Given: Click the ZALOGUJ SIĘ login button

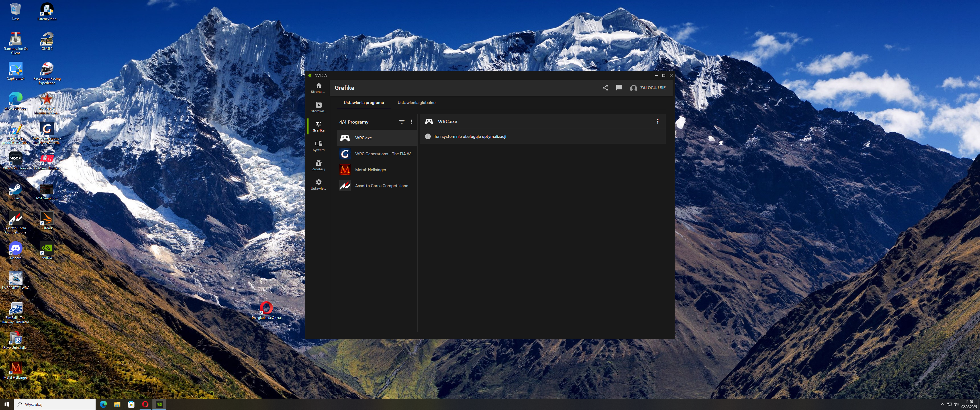Looking at the screenshot, I should point(648,88).
